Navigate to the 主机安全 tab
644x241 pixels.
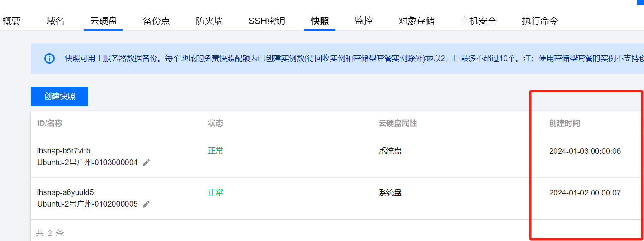pyautogui.click(x=478, y=21)
